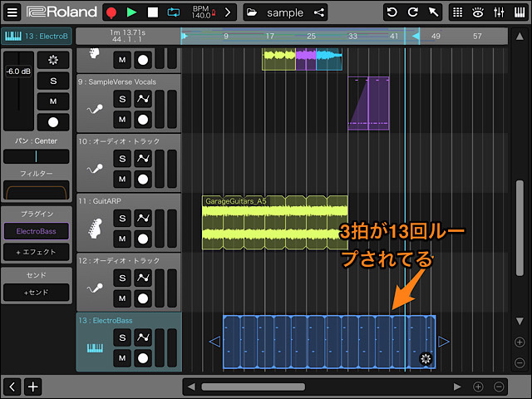Viewport: 532px width, 399px height.
Task: Solo track 10 audio track
Action: pyautogui.click(x=122, y=159)
